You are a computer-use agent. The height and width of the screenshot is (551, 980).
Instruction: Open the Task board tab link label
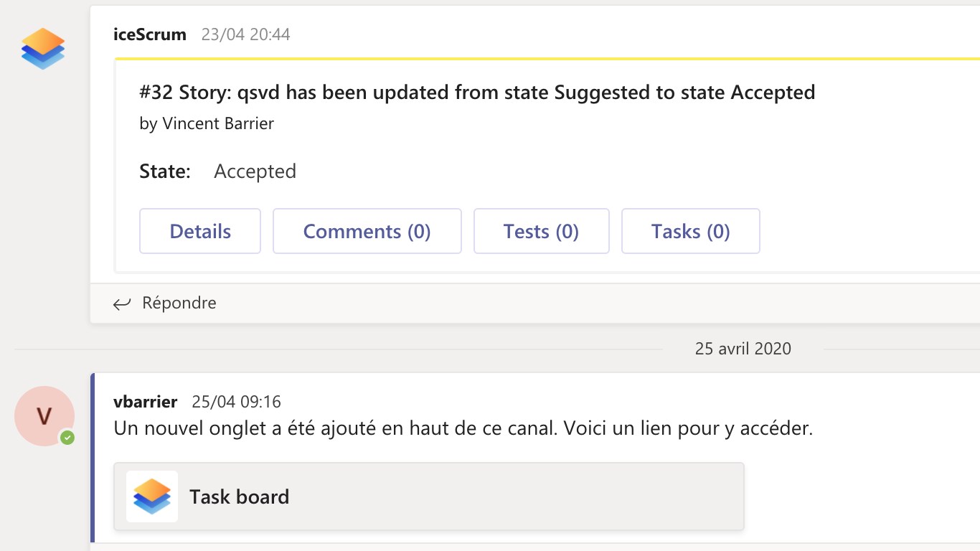click(x=239, y=496)
